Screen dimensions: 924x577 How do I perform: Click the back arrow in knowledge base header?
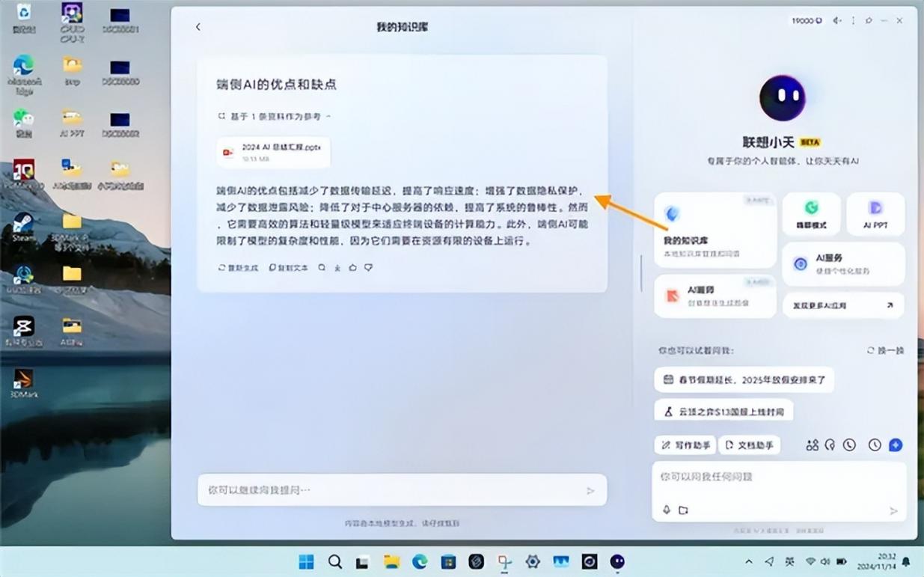(x=198, y=27)
